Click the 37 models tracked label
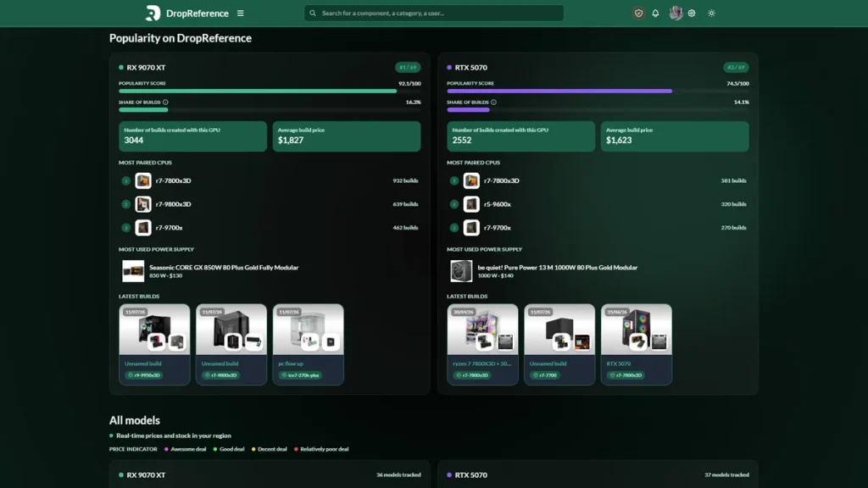This screenshot has height=488, width=868. [x=726, y=474]
